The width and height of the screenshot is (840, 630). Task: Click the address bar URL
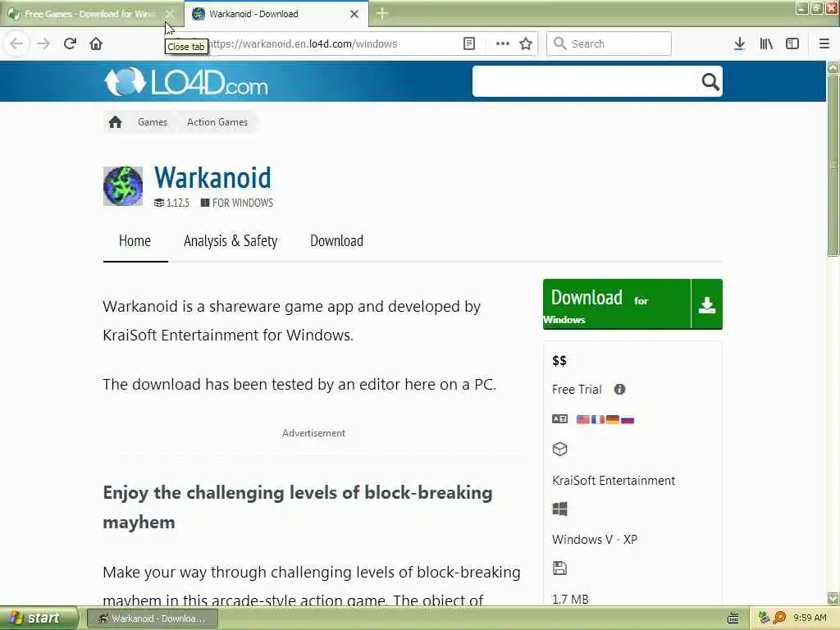coord(304,44)
